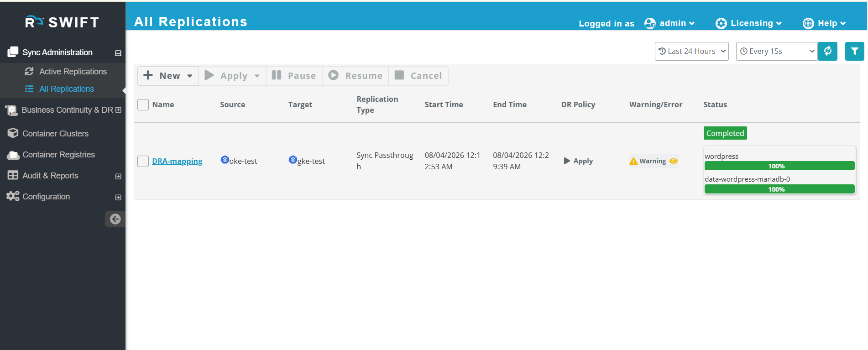Click the New button
Image resolution: width=868 pixels, height=350 pixels.
point(168,76)
